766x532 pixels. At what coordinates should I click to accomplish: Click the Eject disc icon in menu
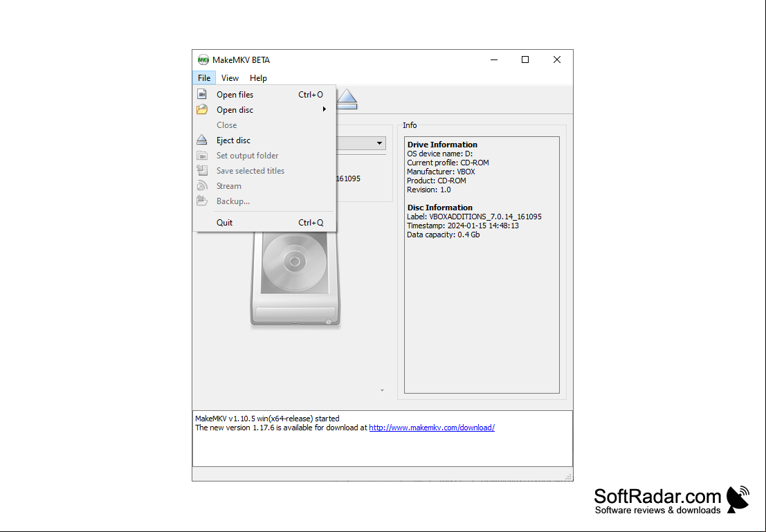point(202,140)
